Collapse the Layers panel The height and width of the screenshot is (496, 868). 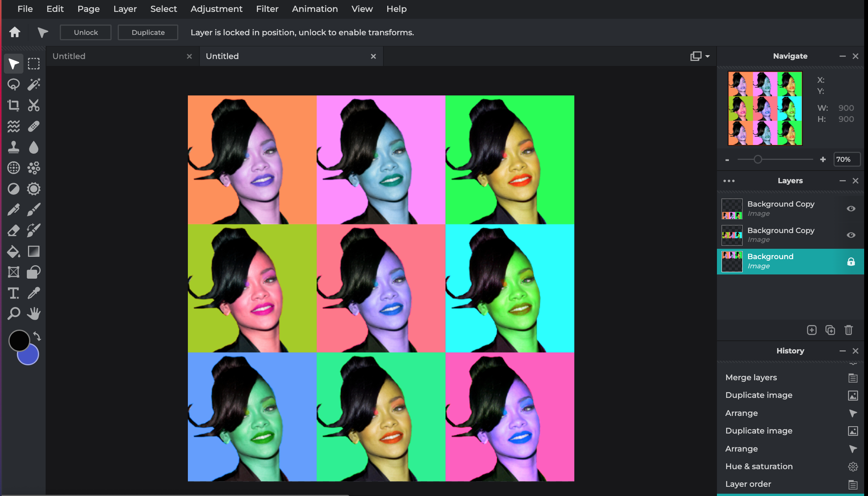coord(842,181)
